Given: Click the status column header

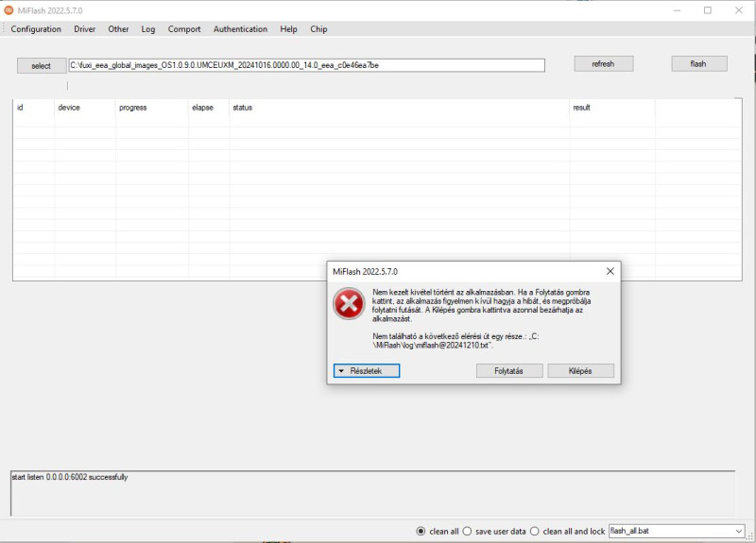Looking at the screenshot, I should coord(399,108).
